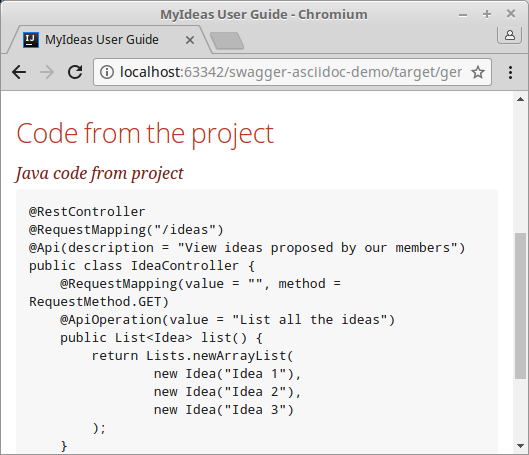The image size is (529, 455).
Task: Reload the current page
Action: tap(75, 72)
